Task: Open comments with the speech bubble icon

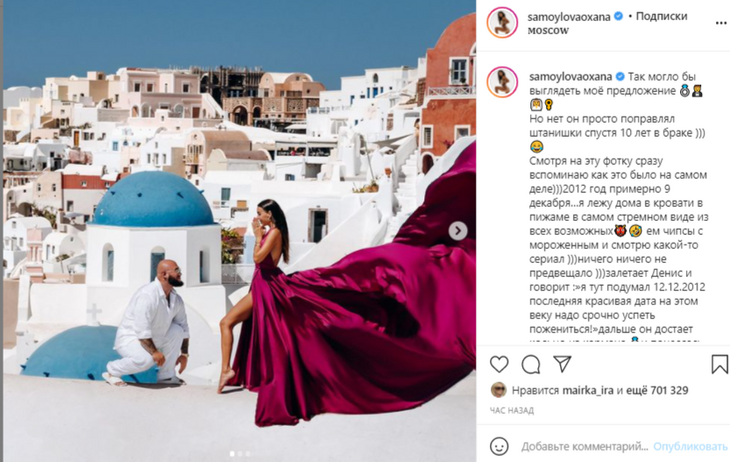Action: (x=531, y=364)
